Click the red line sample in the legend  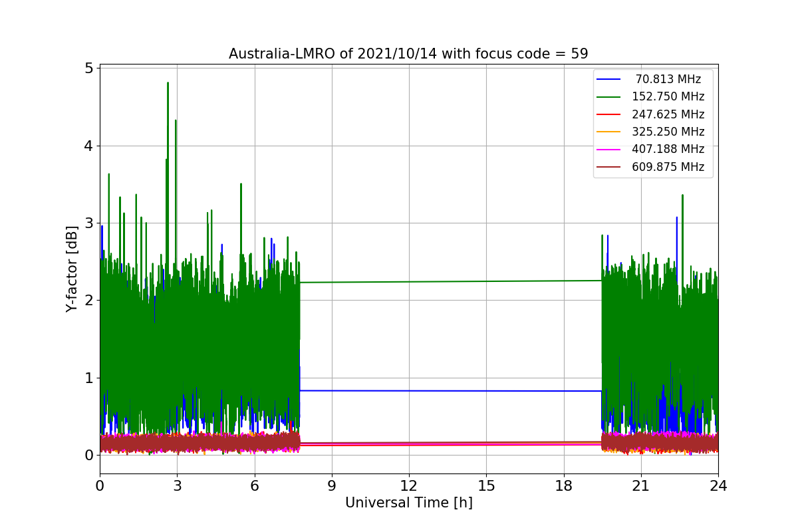tap(609, 114)
